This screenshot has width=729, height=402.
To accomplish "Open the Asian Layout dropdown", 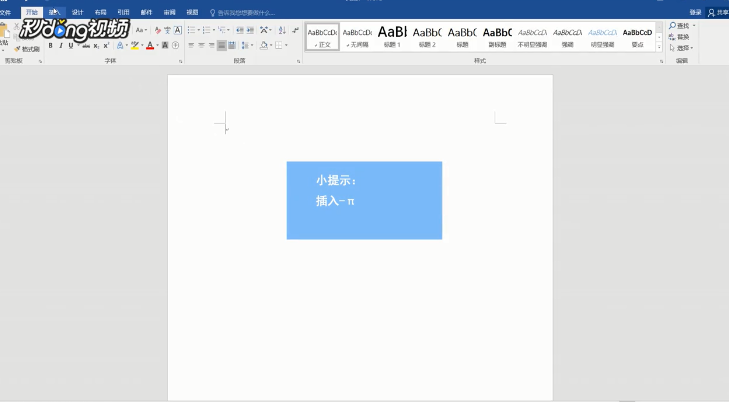I will (x=265, y=30).
